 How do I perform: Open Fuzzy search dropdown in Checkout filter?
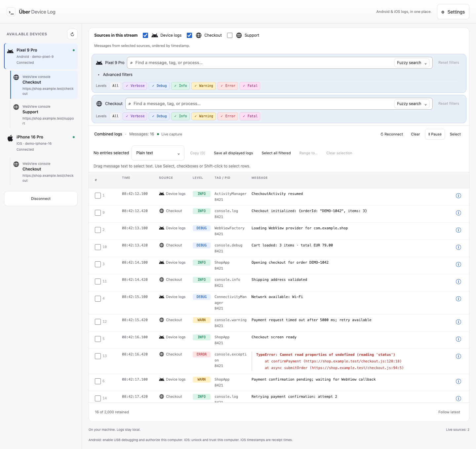[412, 104]
